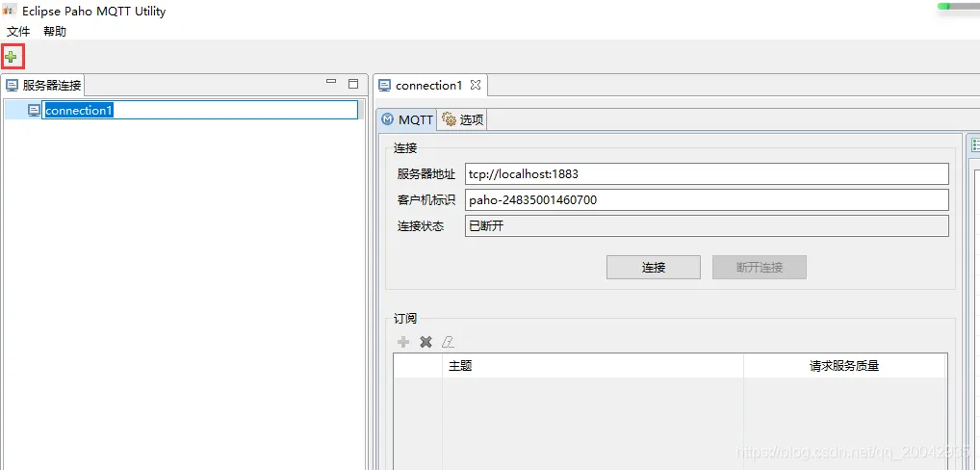The width and height of the screenshot is (980, 470).
Task: Add a new connection with green plus icon
Action: [x=12, y=58]
